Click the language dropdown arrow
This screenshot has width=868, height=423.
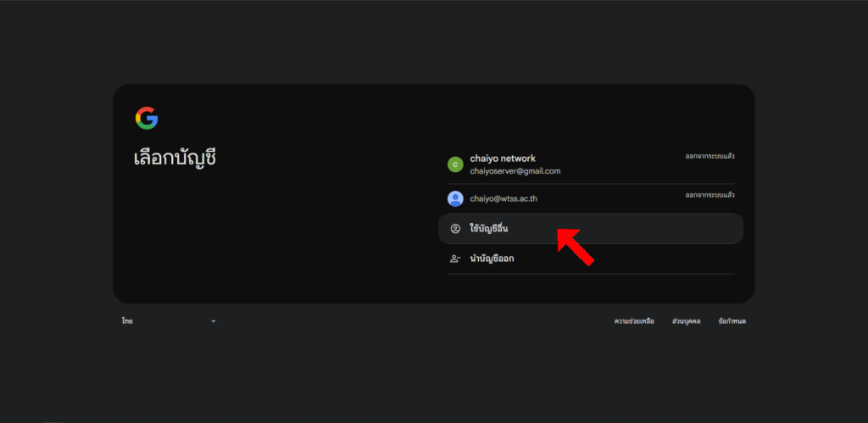click(x=213, y=321)
